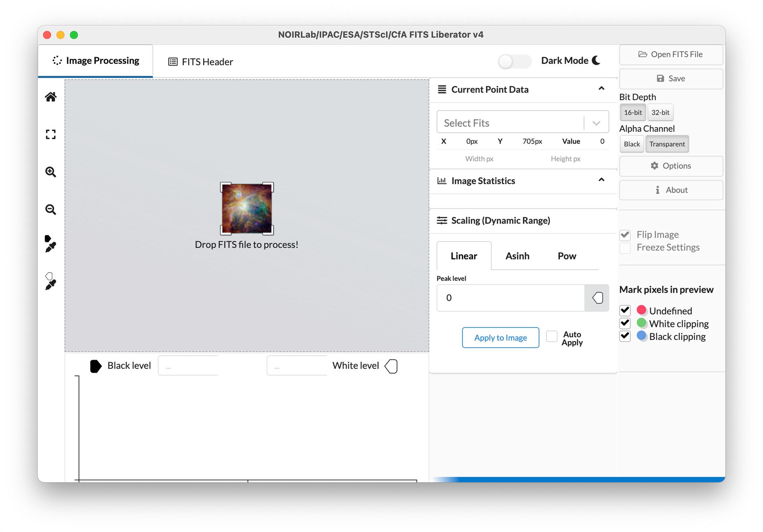
Task: Click the Image Statistics chart icon
Action: coord(442,181)
